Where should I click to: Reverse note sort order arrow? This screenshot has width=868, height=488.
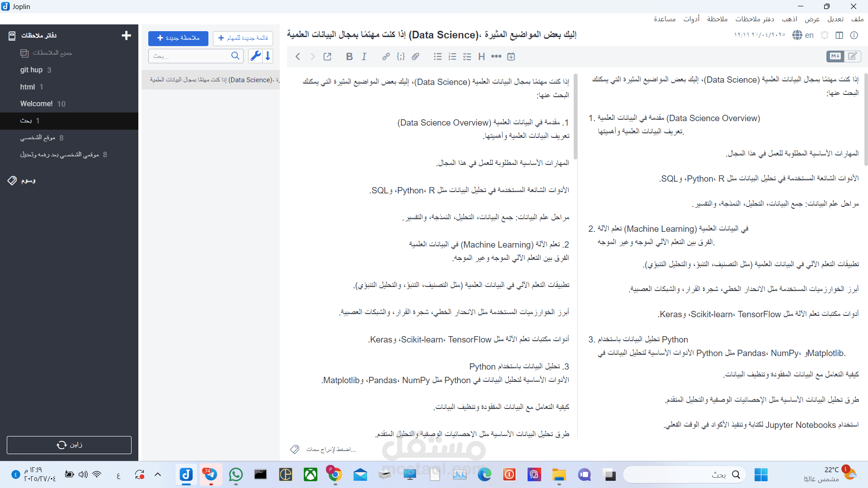[x=268, y=56]
